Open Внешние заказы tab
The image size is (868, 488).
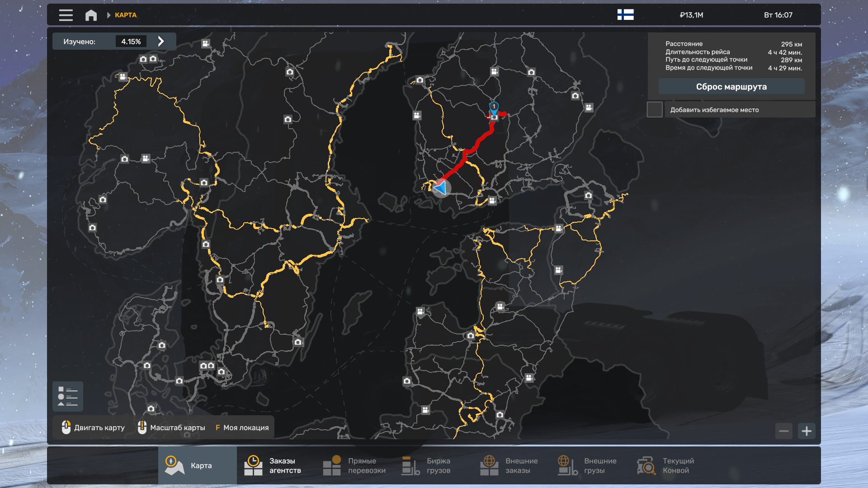point(509,465)
